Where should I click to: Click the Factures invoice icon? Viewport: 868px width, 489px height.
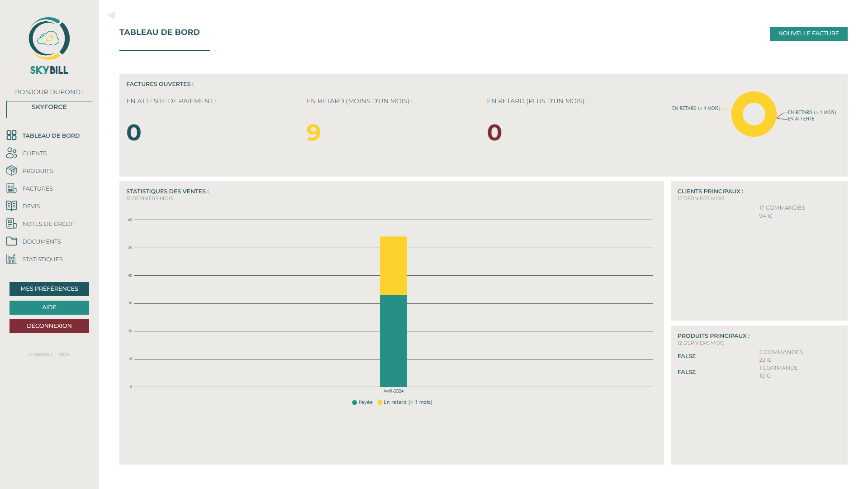11,188
